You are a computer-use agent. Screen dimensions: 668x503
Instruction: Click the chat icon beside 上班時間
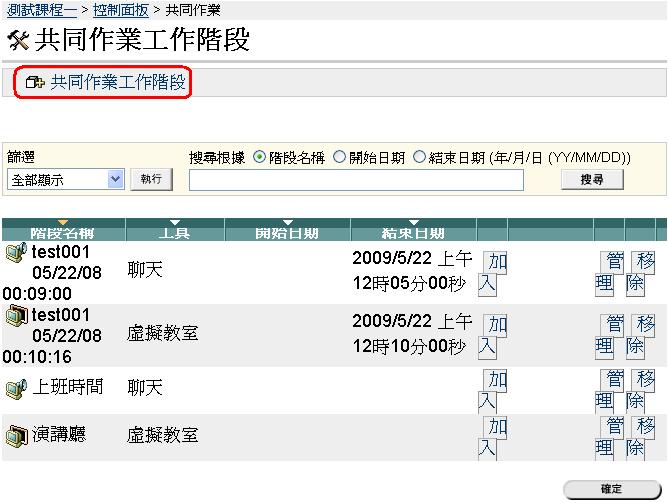pyautogui.click(x=15, y=388)
